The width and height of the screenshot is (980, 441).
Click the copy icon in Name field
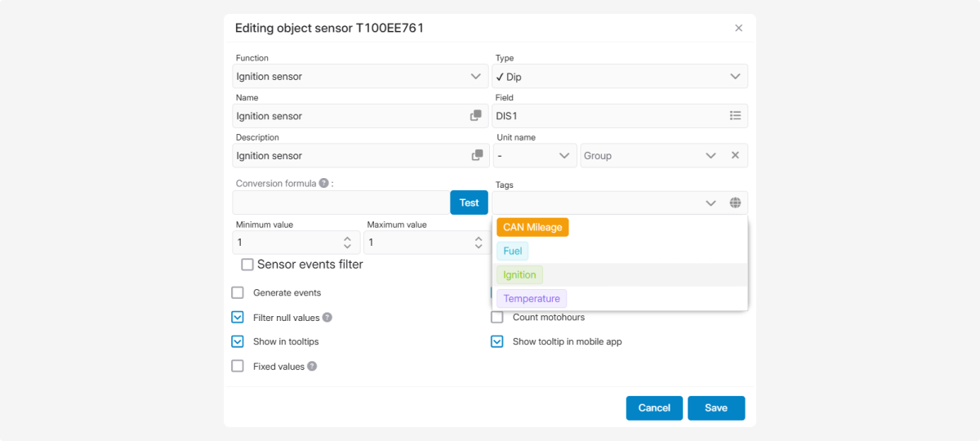click(x=476, y=116)
